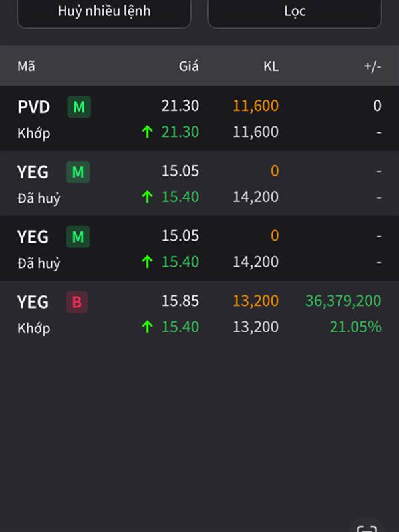Select YEG sell order priced 15.85
The image size is (399, 532).
[199, 313]
